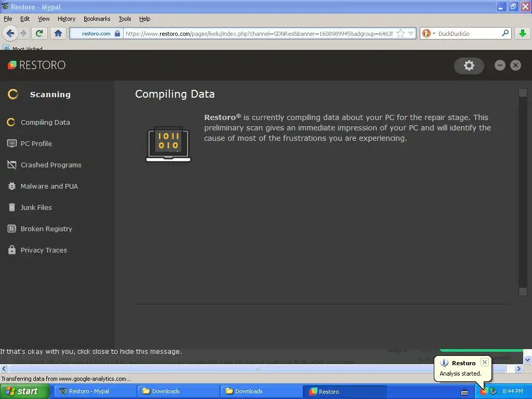The width and height of the screenshot is (532, 399).
Task: Open Restoro settings gear
Action: (x=469, y=65)
